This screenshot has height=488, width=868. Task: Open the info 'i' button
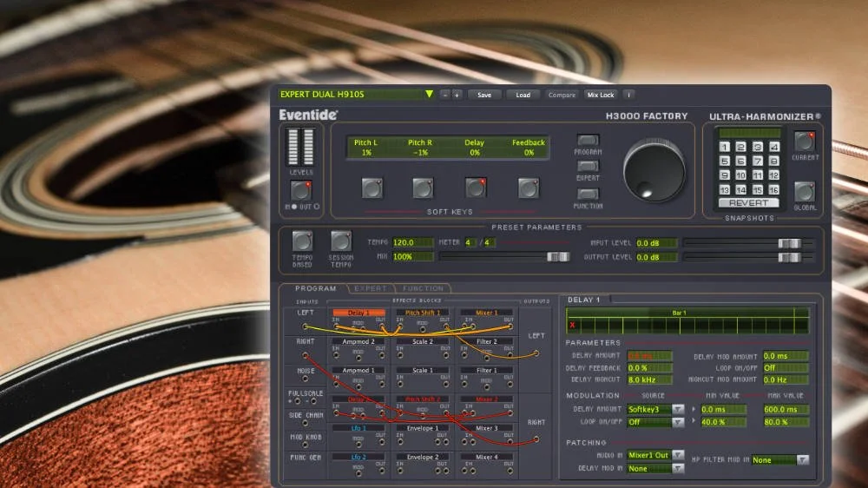[628, 96]
